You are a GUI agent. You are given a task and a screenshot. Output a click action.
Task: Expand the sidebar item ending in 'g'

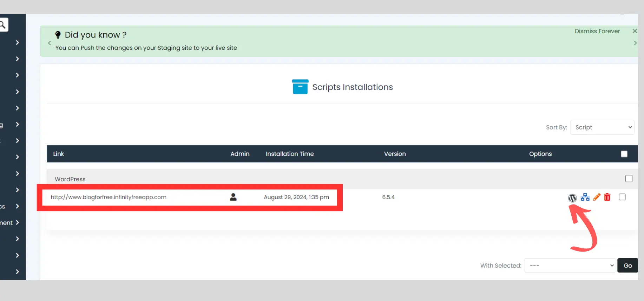tap(17, 124)
